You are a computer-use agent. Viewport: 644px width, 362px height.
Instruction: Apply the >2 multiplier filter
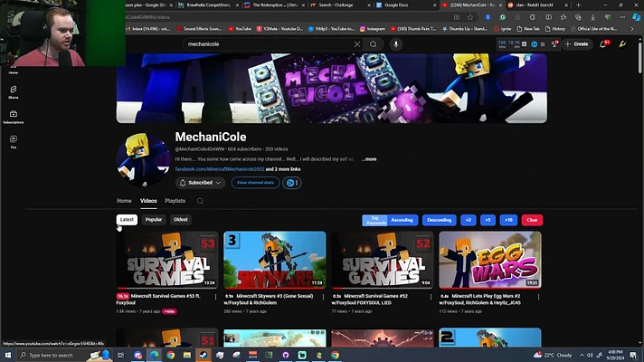469,220
